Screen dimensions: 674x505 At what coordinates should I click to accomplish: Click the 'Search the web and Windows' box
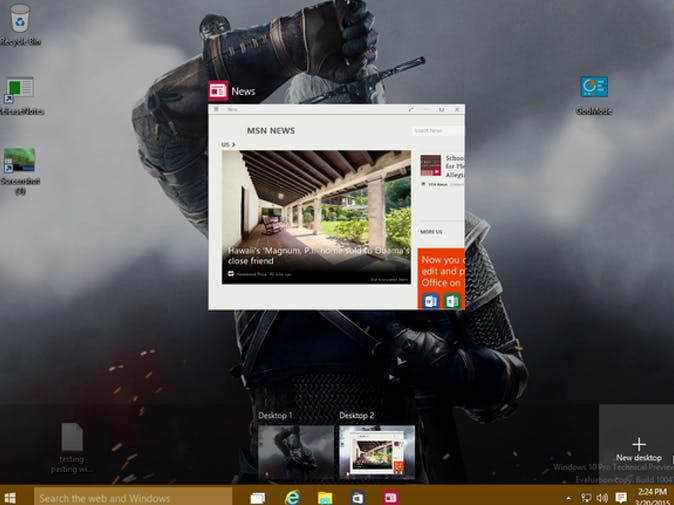click(133, 498)
